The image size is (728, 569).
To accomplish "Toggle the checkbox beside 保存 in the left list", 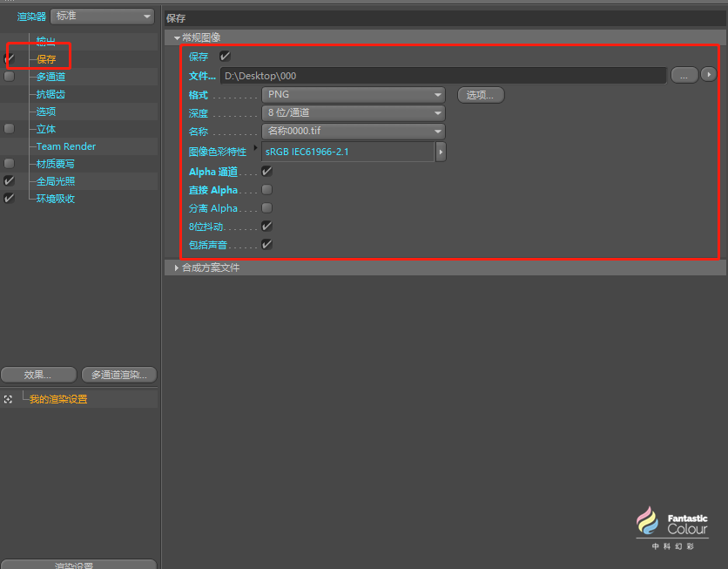I will (x=9, y=59).
